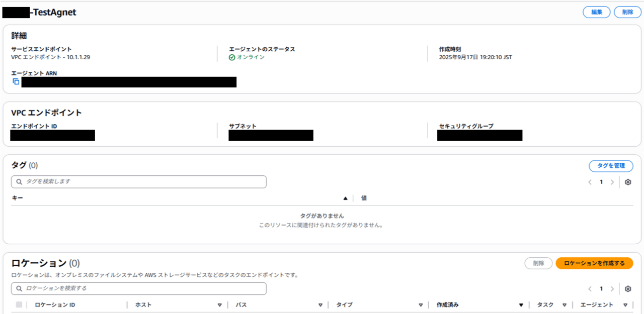Copy the agent ARN with the copy icon
Image resolution: width=644 pixels, height=314 pixels.
coord(16,81)
